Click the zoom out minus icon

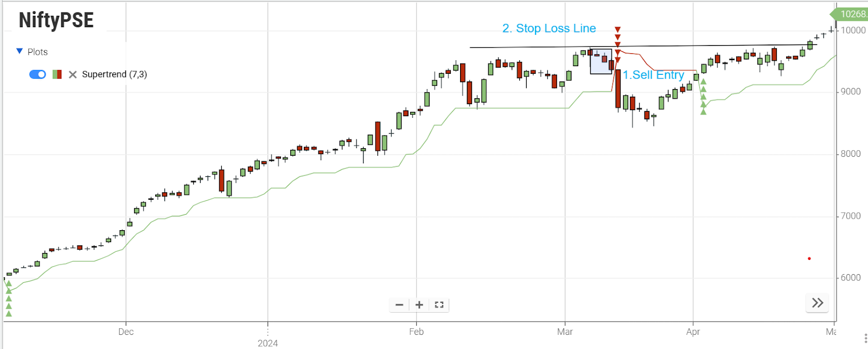tap(399, 304)
